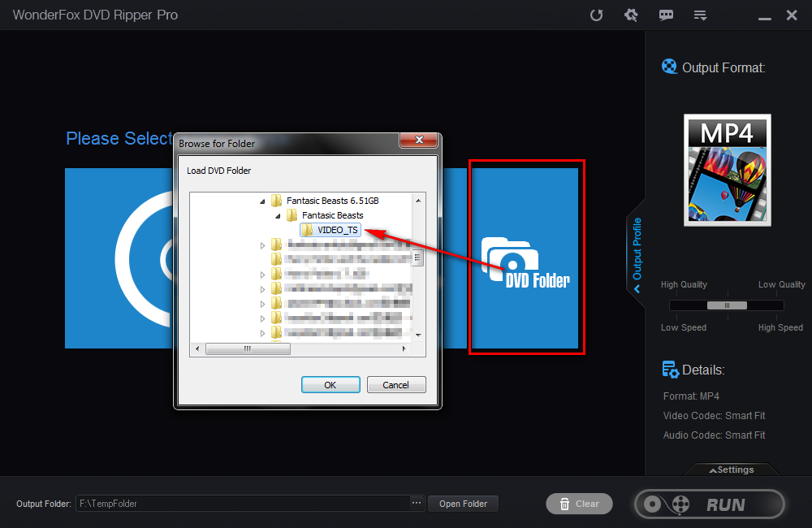Screen dimensions: 812x528
Task: Select the Fantasic Beasts 6.51GB folder
Action: [332, 201]
